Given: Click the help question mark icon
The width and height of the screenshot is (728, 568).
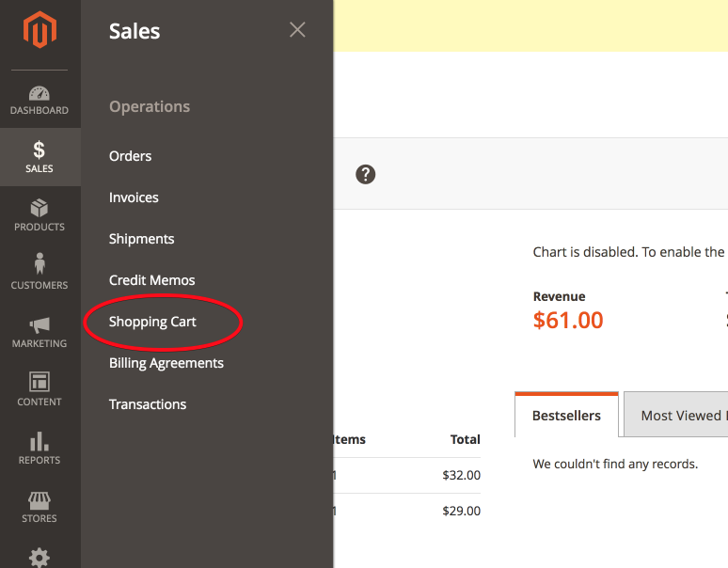Looking at the screenshot, I should [366, 174].
